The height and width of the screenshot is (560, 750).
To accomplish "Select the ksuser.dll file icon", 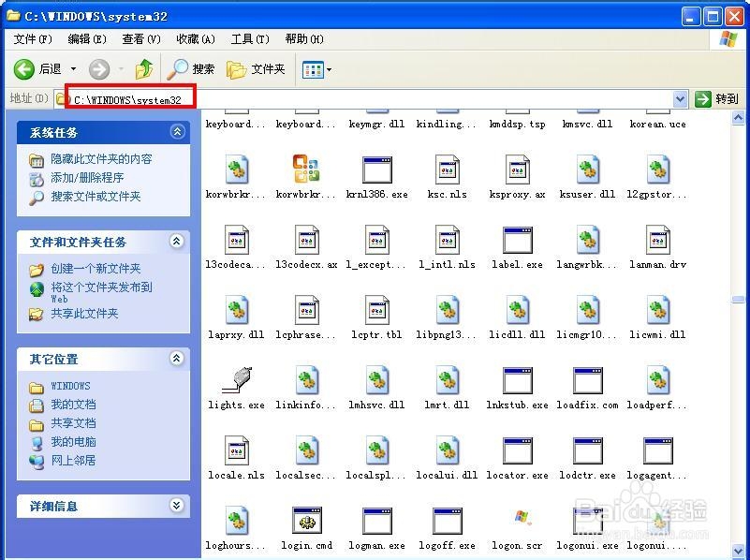I will pyautogui.click(x=588, y=169).
